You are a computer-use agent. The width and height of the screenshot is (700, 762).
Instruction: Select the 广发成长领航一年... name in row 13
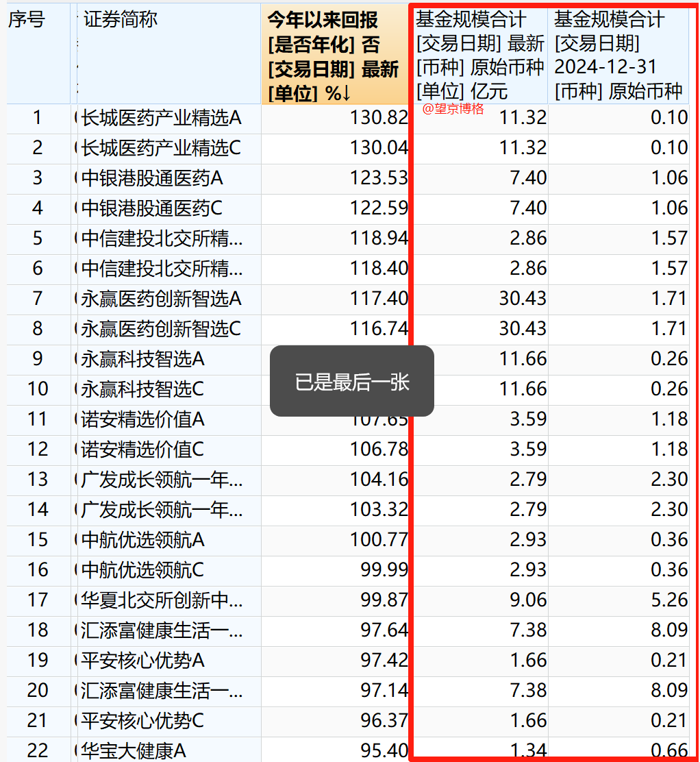click(x=162, y=480)
